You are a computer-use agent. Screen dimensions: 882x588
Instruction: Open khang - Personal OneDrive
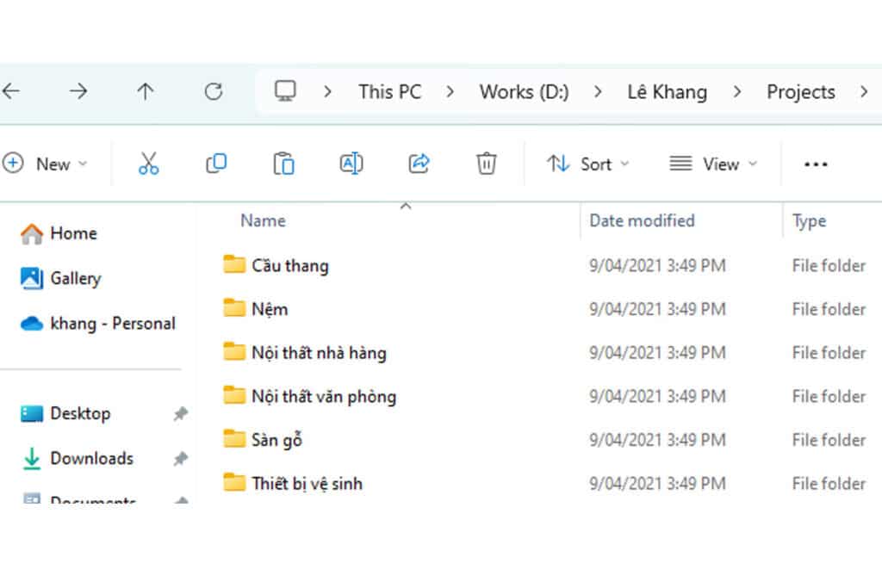point(98,323)
